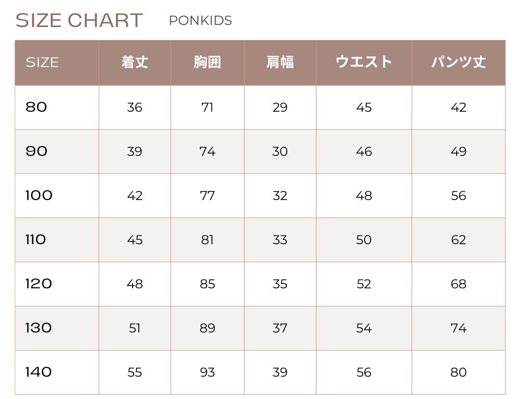The height and width of the screenshot is (399, 532).
Task: Click the 胸囲 column header
Action: tap(207, 62)
